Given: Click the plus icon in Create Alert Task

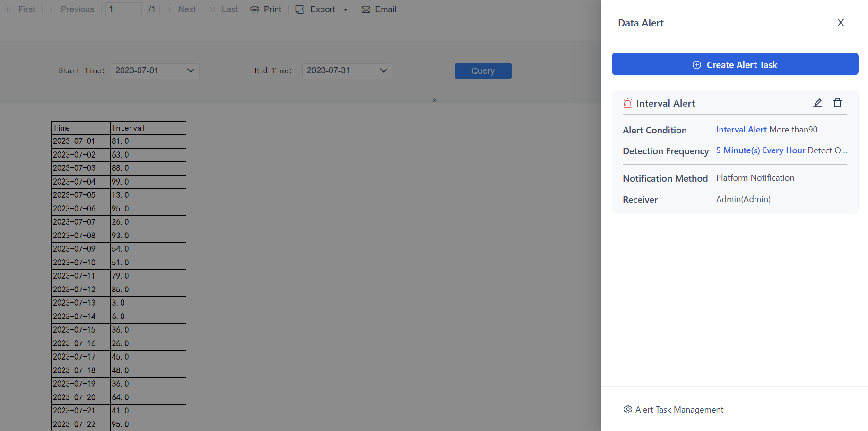Looking at the screenshot, I should [x=696, y=64].
